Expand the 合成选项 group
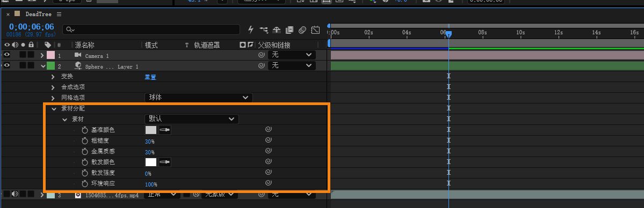The width and height of the screenshot is (644, 208). point(53,87)
